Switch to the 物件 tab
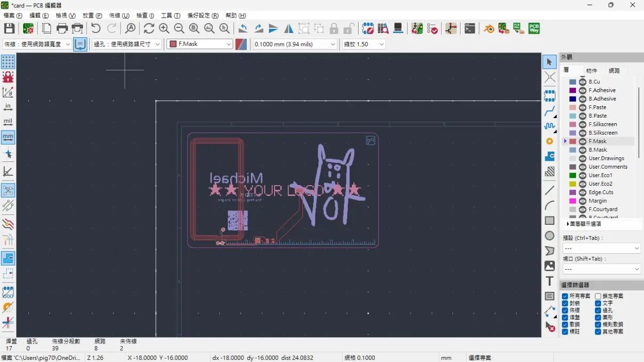The height and width of the screenshot is (362, 644). click(x=592, y=71)
